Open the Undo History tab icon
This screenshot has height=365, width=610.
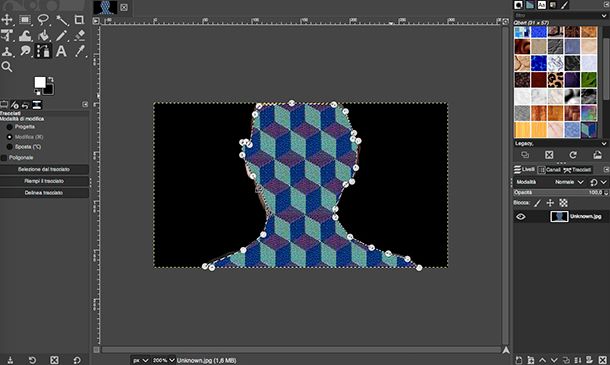(25, 105)
